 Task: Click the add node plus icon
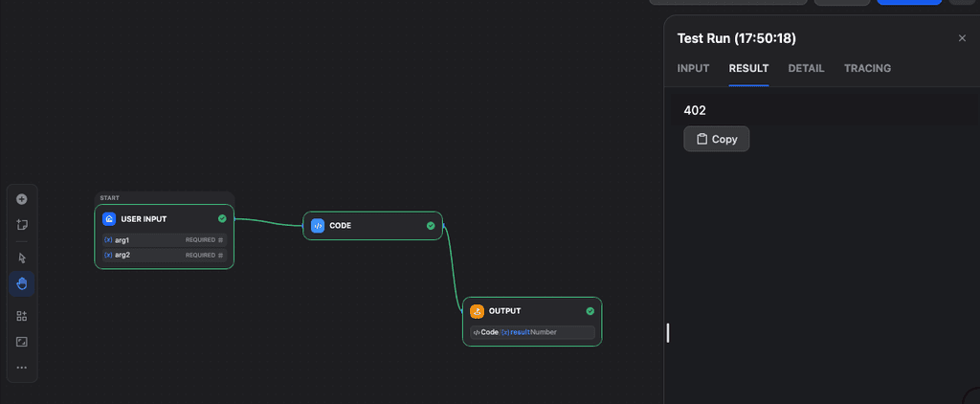(22, 199)
